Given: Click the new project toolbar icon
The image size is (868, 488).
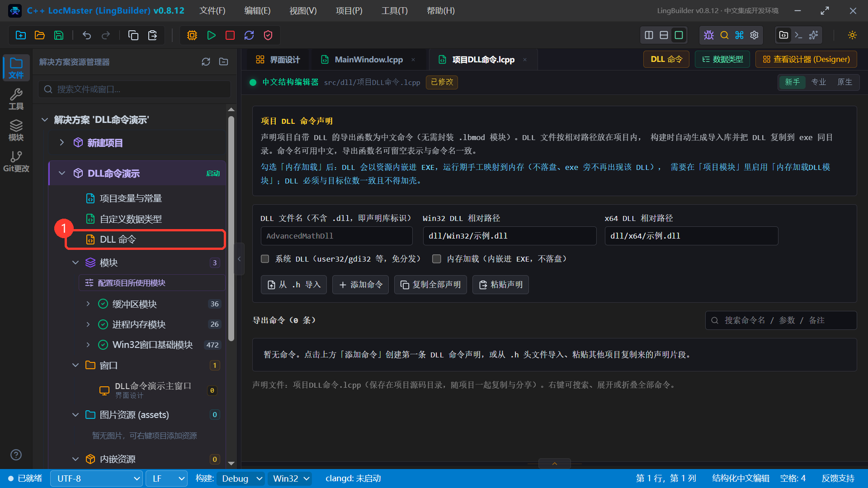Looking at the screenshot, I should (x=21, y=35).
